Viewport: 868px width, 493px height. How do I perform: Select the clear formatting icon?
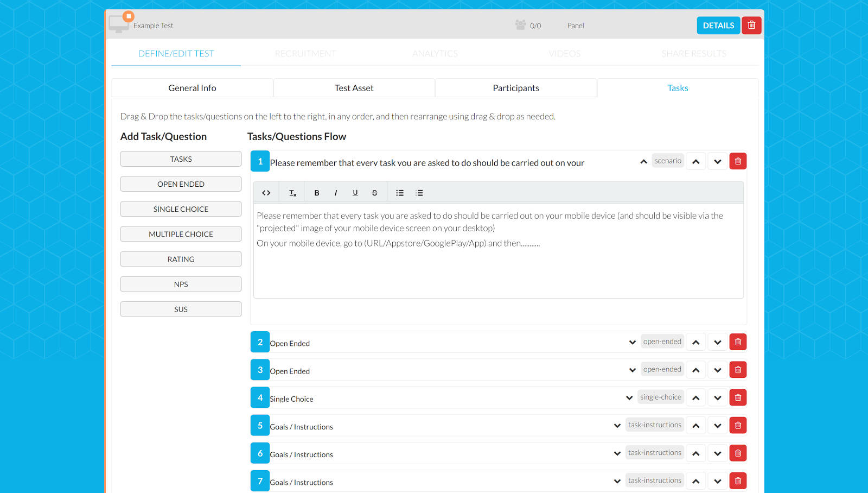point(292,192)
